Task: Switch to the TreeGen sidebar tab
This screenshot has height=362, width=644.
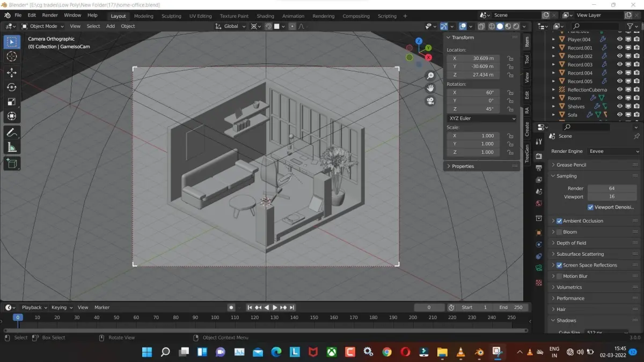Action: pyautogui.click(x=527, y=153)
